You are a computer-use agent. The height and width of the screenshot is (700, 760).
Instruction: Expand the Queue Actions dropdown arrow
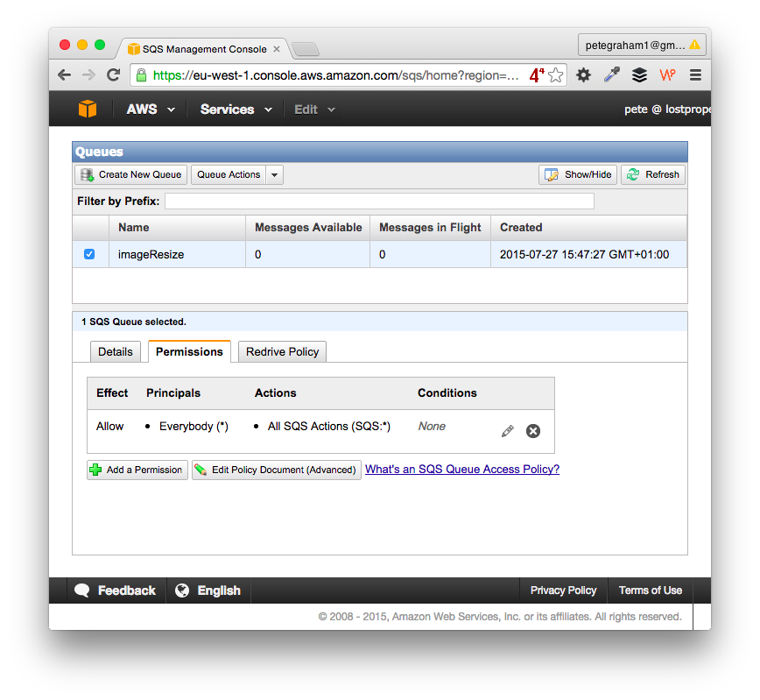[x=274, y=175]
